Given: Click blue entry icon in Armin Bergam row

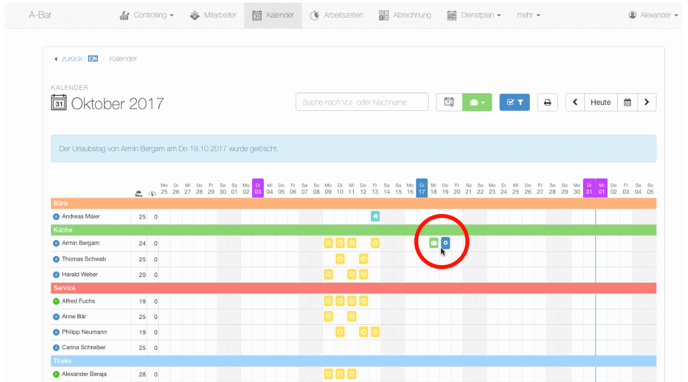Looking at the screenshot, I should coord(445,243).
